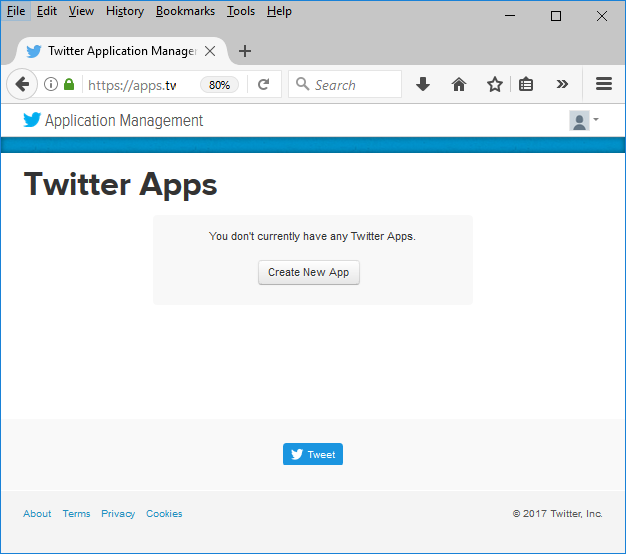Open the Edit menu

pos(47,11)
